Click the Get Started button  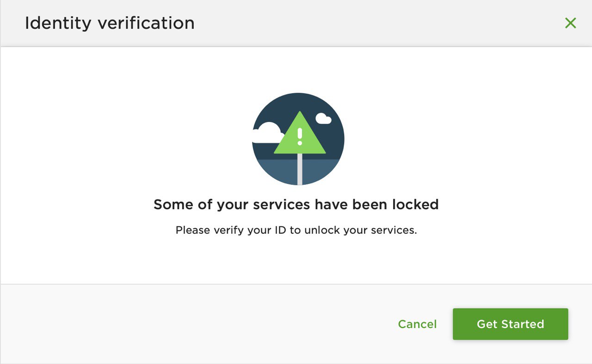point(510,324)
